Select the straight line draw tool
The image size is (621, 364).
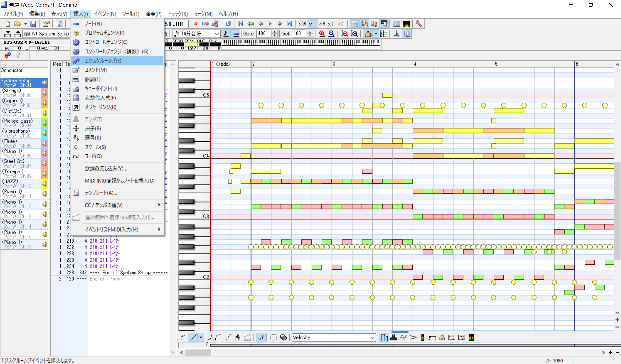tap(193, 337)
